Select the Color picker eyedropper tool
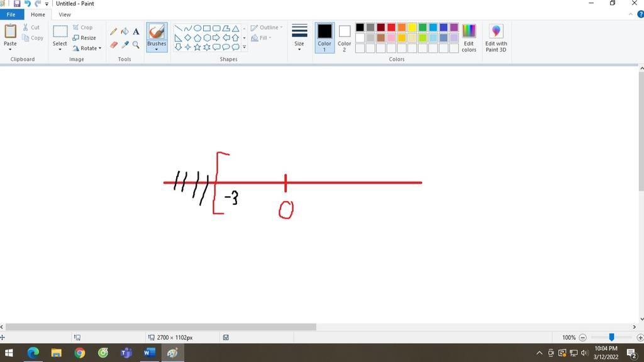The height and width of the screenshot is (362, 644). pos(125,45)
